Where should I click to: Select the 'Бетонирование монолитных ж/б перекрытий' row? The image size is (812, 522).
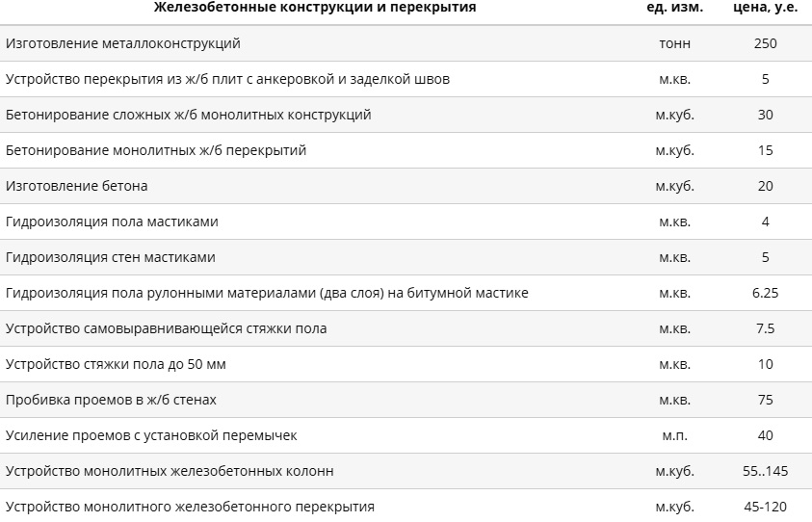coord(406,150)
